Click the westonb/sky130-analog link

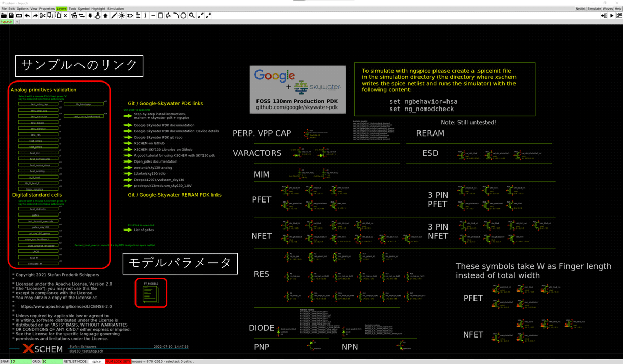(153, 167)
